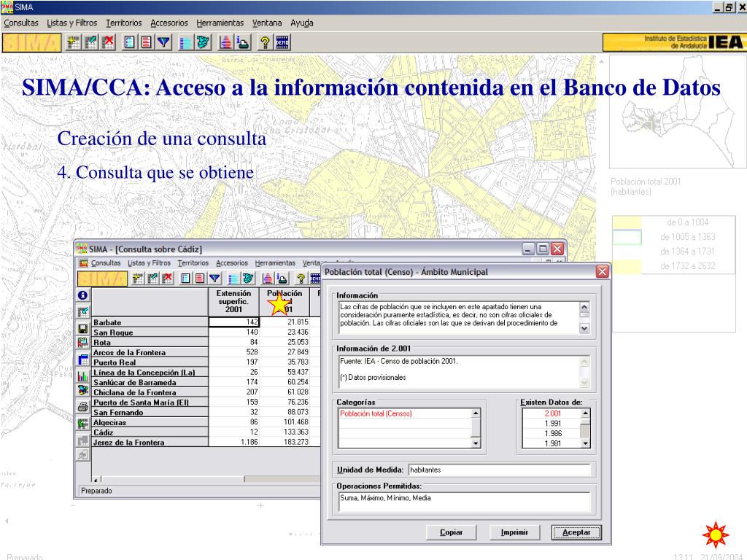Click the legend swatch de 1005 a 1363
Image resolution: width=747 pixels, height=560 pixels.
[x=627, y=237]
